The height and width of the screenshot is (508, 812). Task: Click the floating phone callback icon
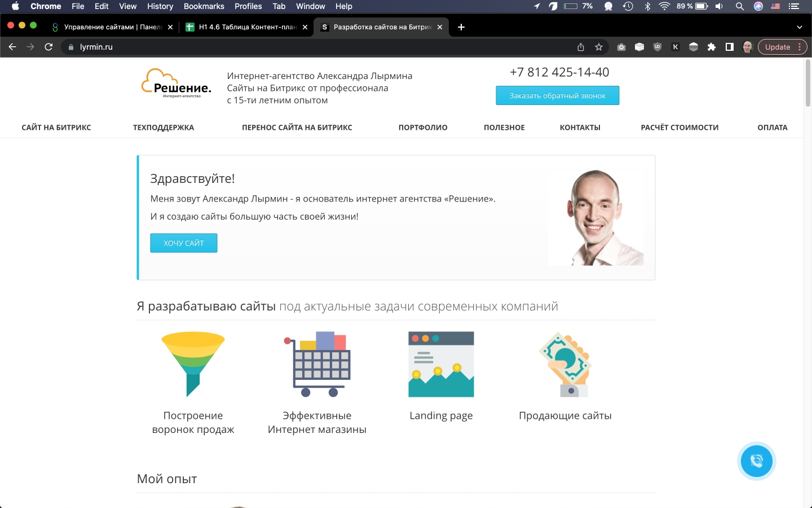pyautogui.click(x=756, y=461)
